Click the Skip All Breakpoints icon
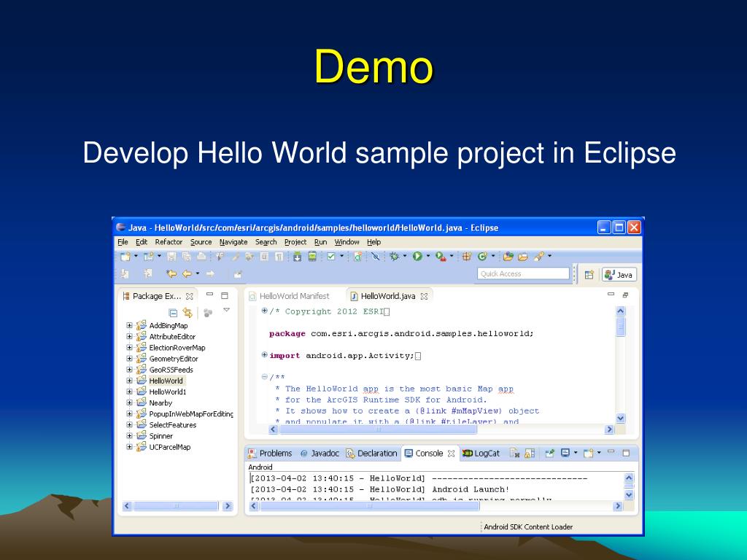747x560 pixels. pos(376,257)
